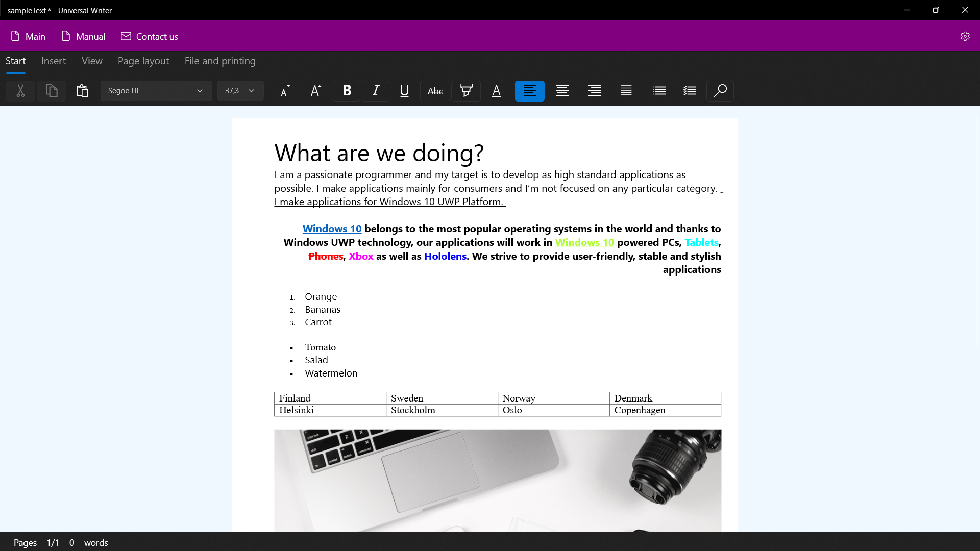Image resolution: width=980 pixels, height=551 pixels.
Task: Toggle Bold formatting
Action: 347,91
